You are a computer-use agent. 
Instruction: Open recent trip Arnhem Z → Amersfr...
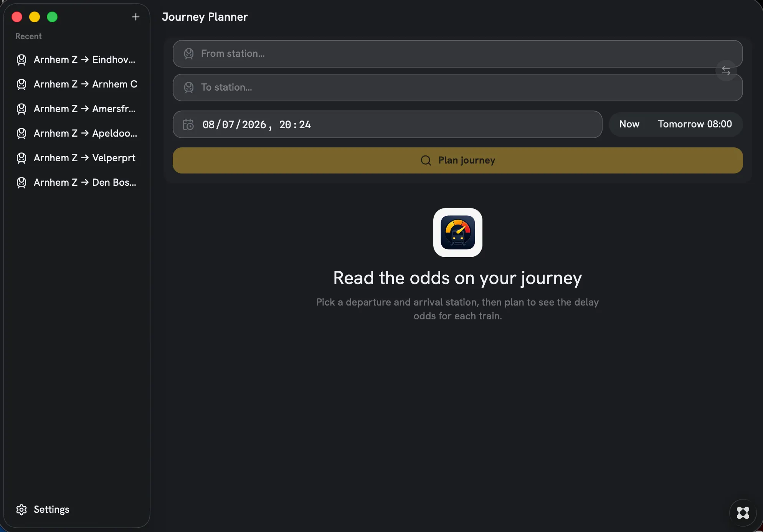77,109
